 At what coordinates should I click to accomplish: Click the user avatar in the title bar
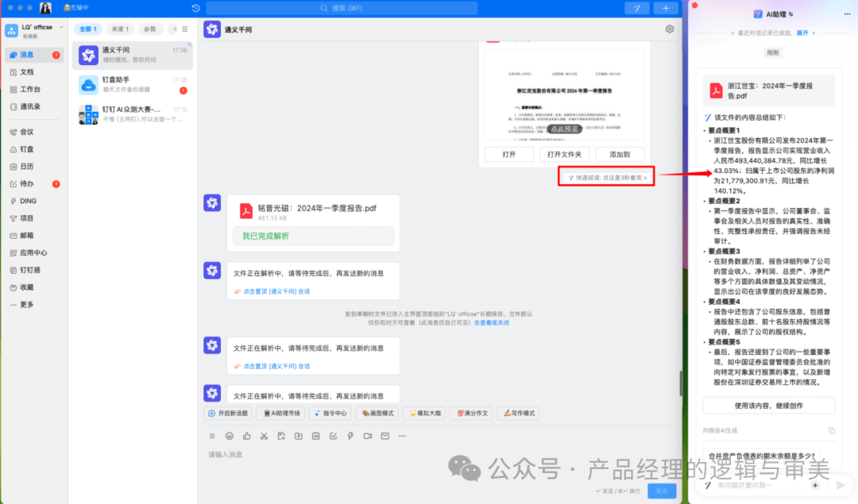tap(44, 8)
